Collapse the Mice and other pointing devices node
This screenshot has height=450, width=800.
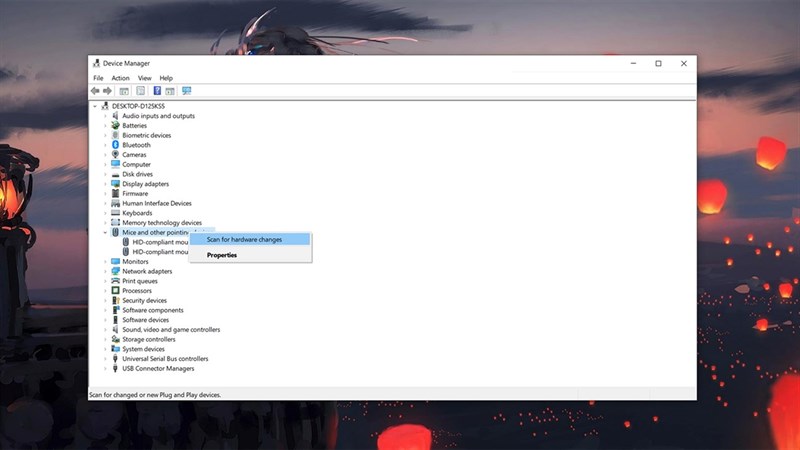point(106,233)
